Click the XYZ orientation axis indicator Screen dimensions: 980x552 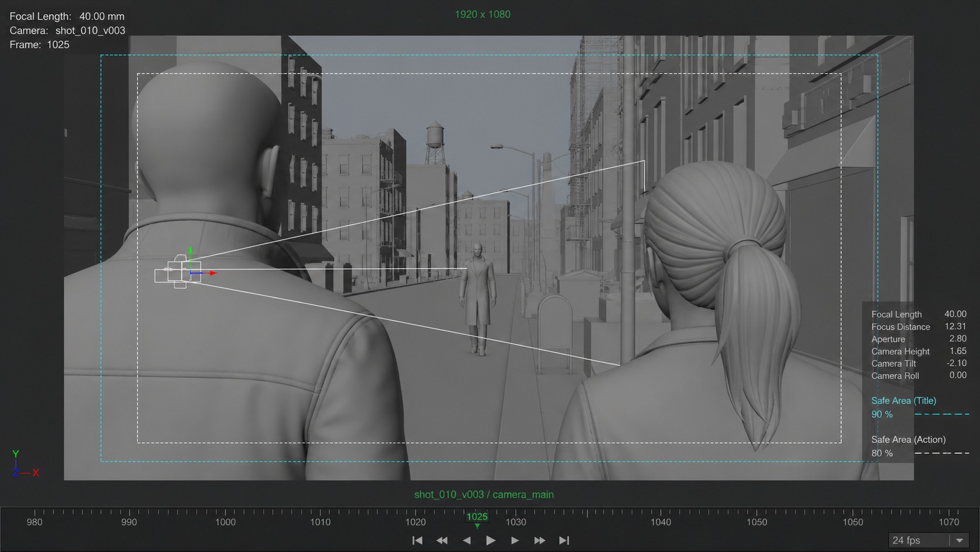tap(25, 463)
